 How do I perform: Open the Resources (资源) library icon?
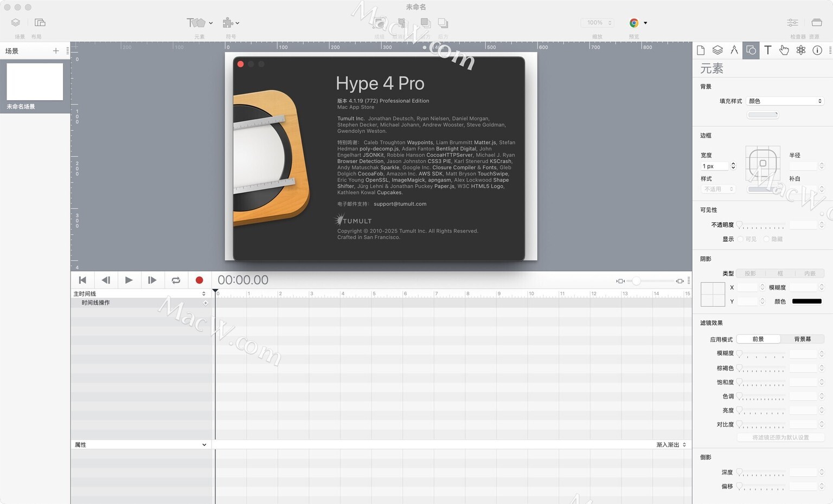point(817,23)
